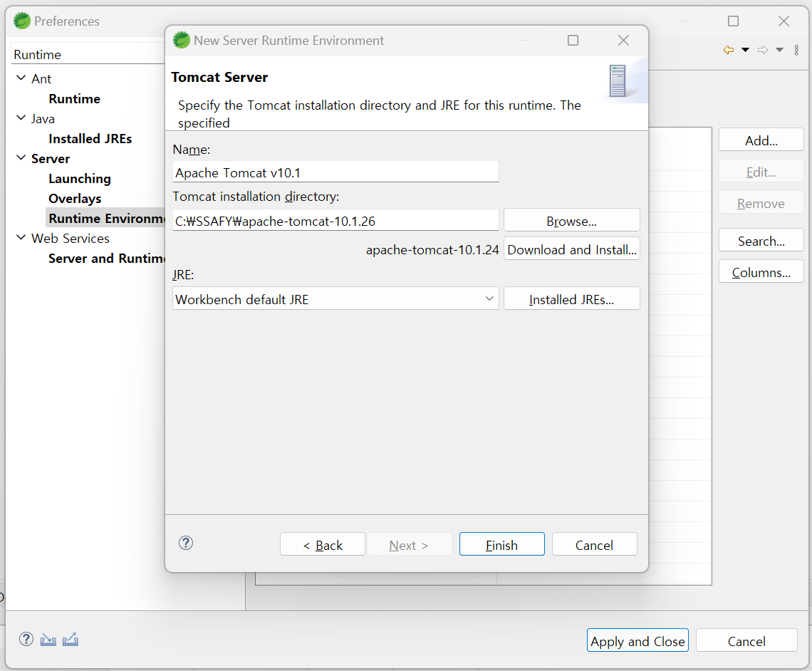
Task: Click the Add... button in Preferences
Action: pyautogui.click(x=761, y=140)
